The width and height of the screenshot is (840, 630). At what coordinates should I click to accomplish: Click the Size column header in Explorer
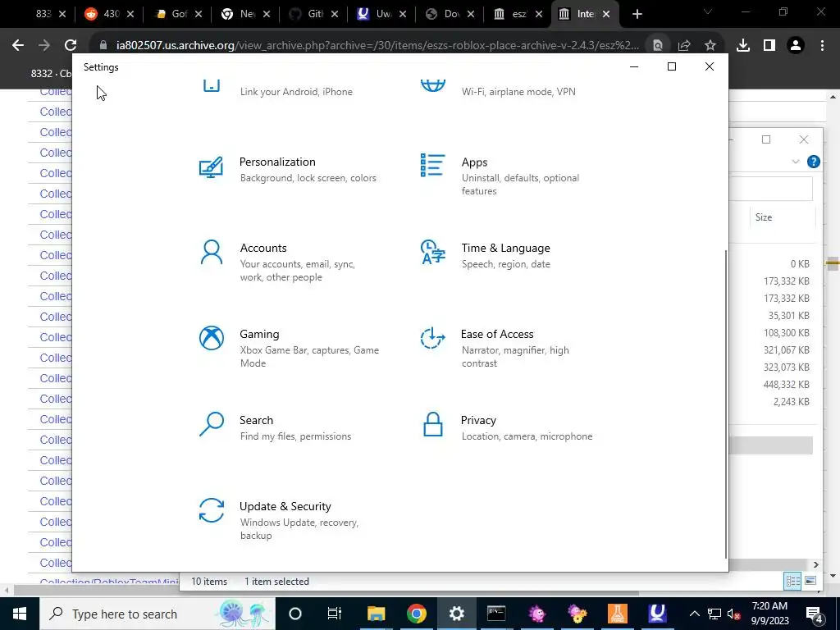click(764, 217)
